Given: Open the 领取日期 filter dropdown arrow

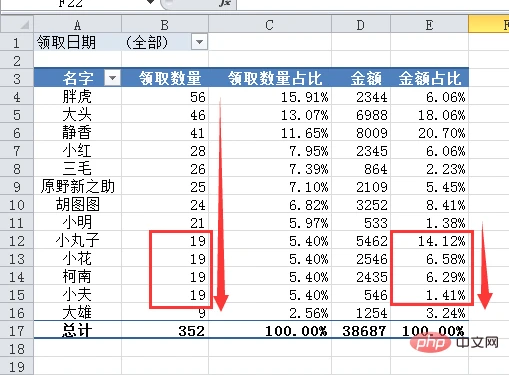Looking at the screenshot, I should [x=199, y=42].
